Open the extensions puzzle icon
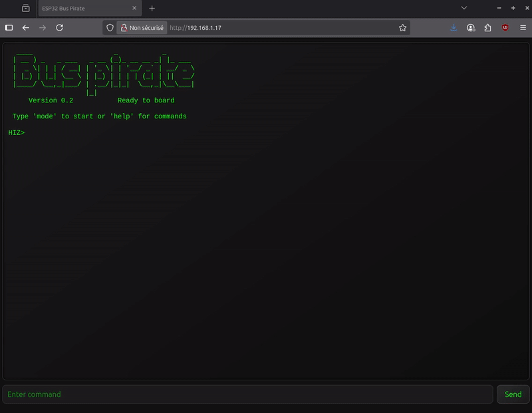 (488, 28)
